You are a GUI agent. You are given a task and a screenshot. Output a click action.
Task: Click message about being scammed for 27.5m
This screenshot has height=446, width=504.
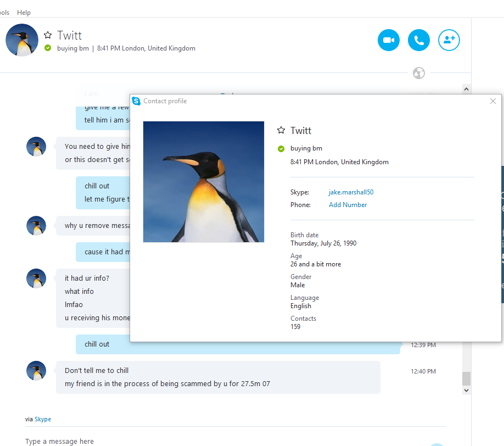[167, 383]
